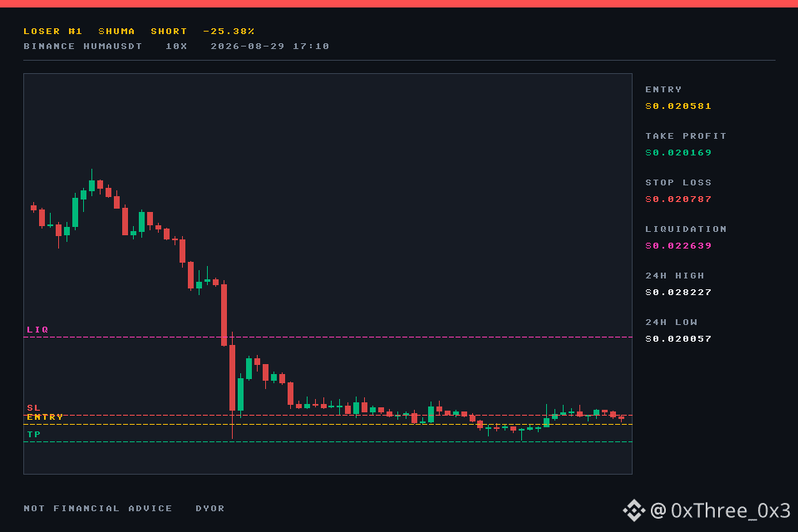Click the NOT FINANCIAL ADVICE disclaimer
The height and width of the screenshot is (532, 798).
pos(98,509)
